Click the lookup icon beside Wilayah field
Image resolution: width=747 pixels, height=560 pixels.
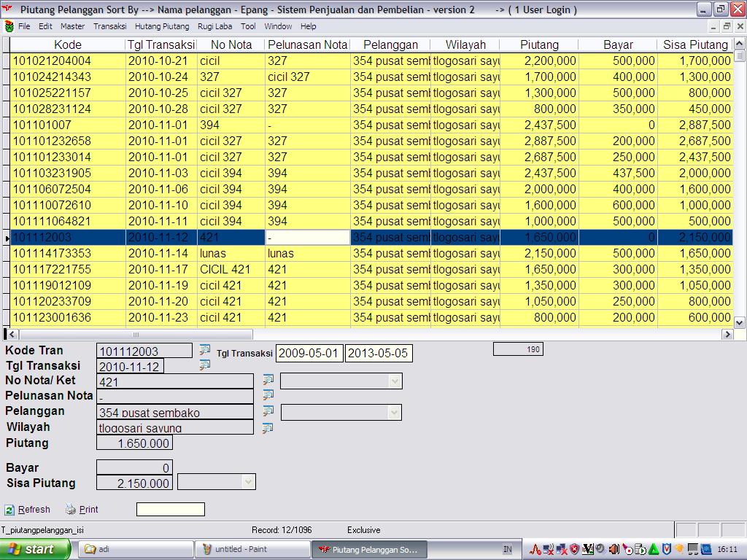pos(268,427)
